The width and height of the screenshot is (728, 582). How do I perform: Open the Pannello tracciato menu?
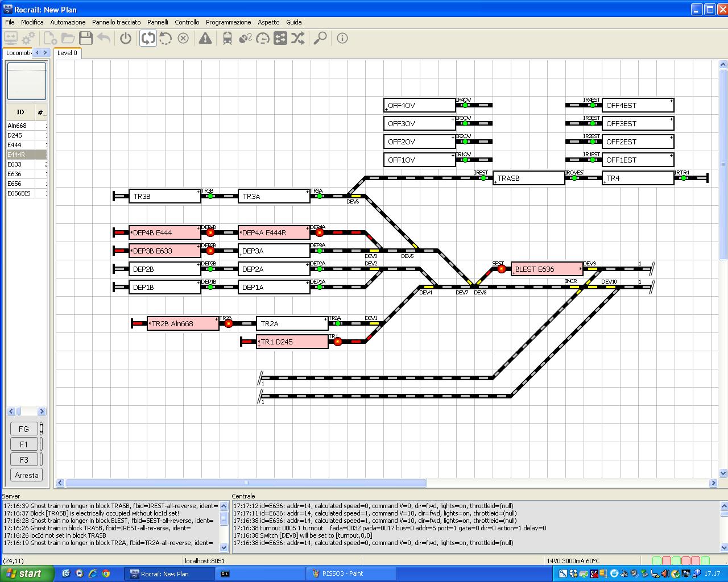(117, 22)
